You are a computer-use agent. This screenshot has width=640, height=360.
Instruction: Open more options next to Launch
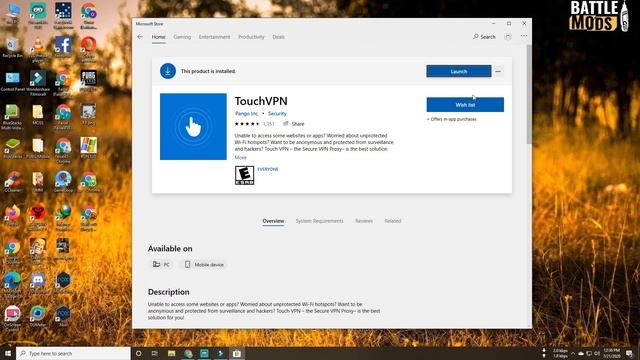pyautogui.click(x=498, y=71)
